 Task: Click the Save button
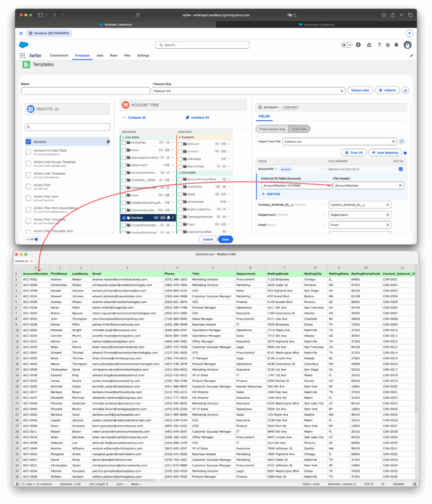225,239
